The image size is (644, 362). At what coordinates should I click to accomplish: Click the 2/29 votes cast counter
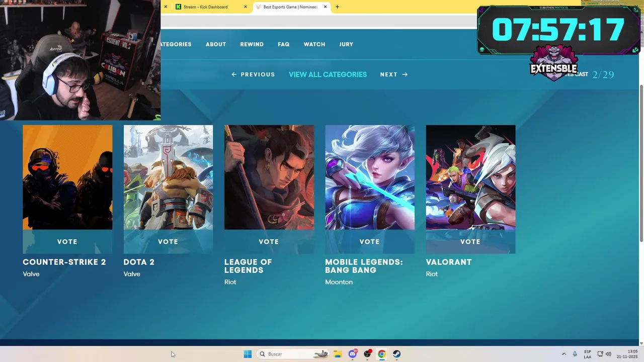click(x=603, y=74)
